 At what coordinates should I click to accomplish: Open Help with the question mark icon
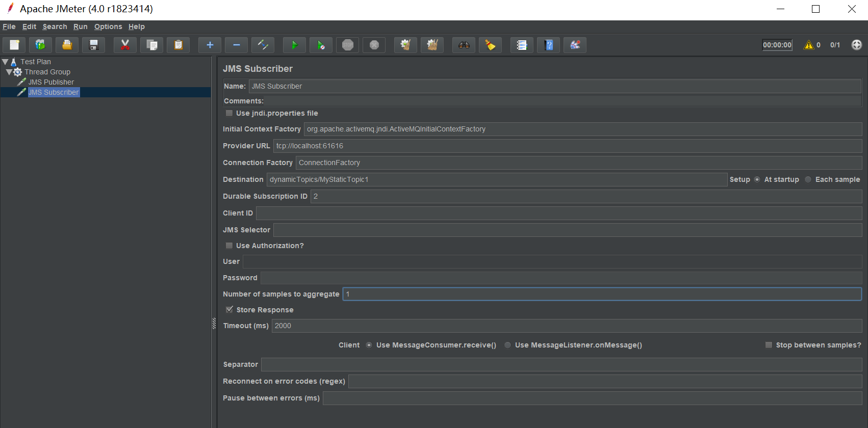[548, 45]
